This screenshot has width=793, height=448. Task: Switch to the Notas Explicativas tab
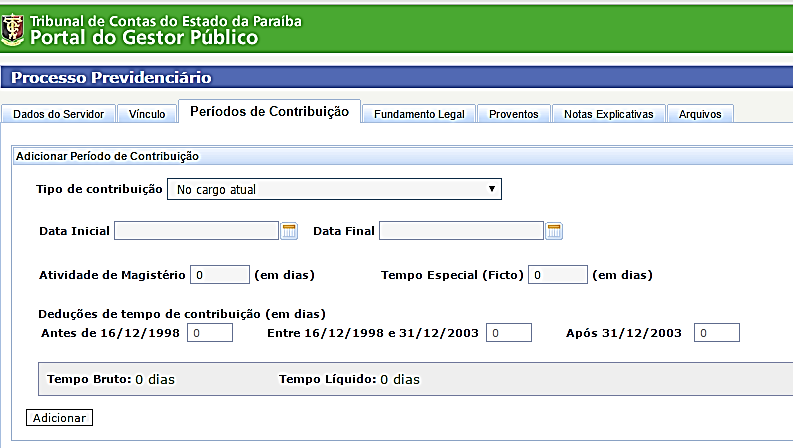608,114
